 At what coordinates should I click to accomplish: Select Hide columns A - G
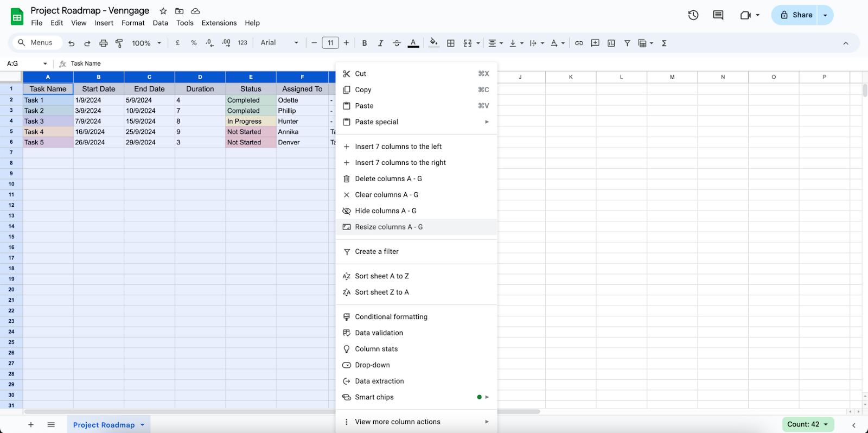click(416, 211)
